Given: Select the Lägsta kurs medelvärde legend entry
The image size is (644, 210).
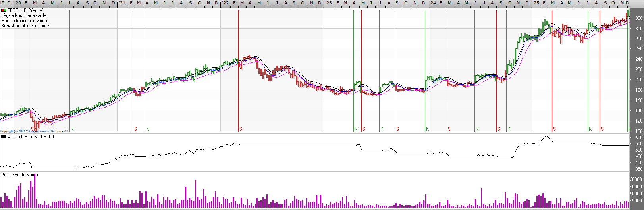Looking at the screenshot, I should click(23, 15).
